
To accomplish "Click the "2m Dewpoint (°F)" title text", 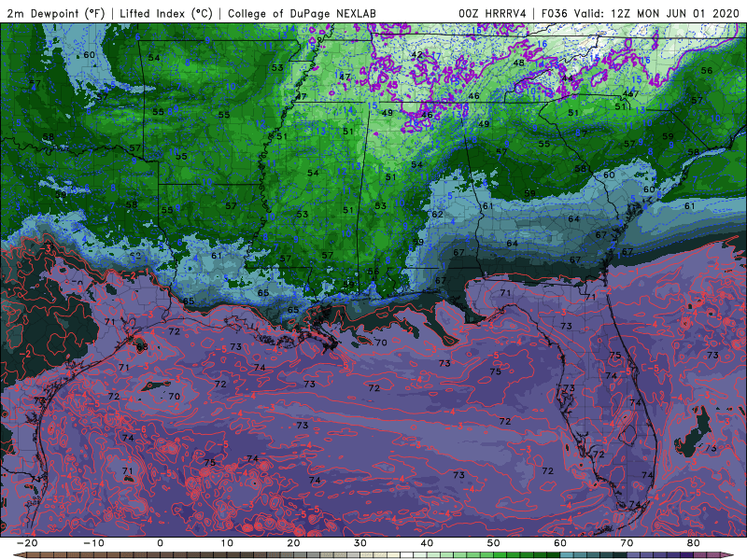I will (55, 13).
